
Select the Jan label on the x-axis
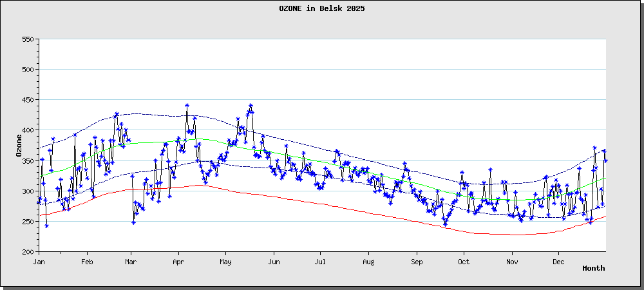[x=39, y=262]
